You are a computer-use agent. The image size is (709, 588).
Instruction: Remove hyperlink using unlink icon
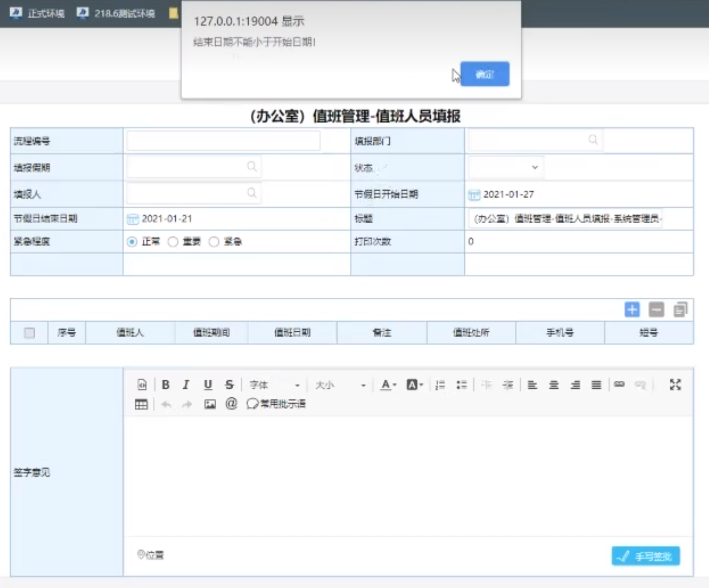641,385
